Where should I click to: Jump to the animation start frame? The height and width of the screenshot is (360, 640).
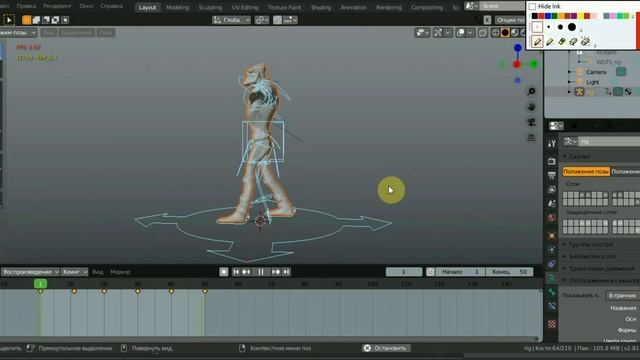[236, 272]
